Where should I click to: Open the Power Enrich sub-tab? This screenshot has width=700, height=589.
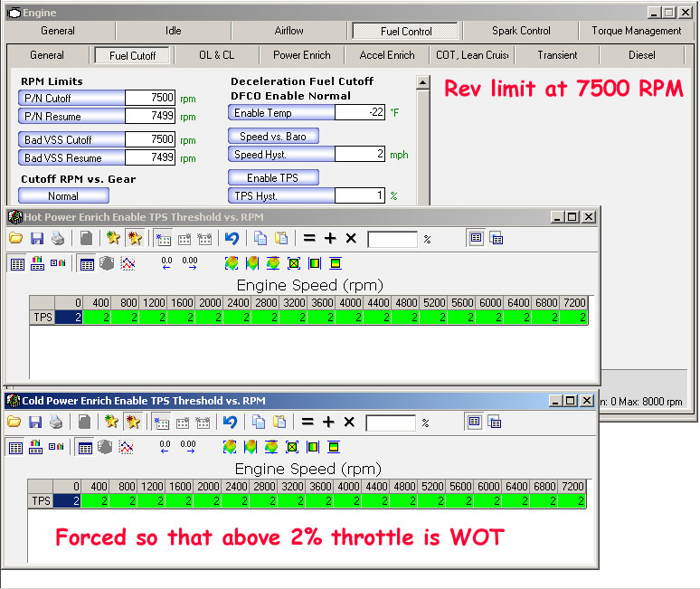pos(301,55)
